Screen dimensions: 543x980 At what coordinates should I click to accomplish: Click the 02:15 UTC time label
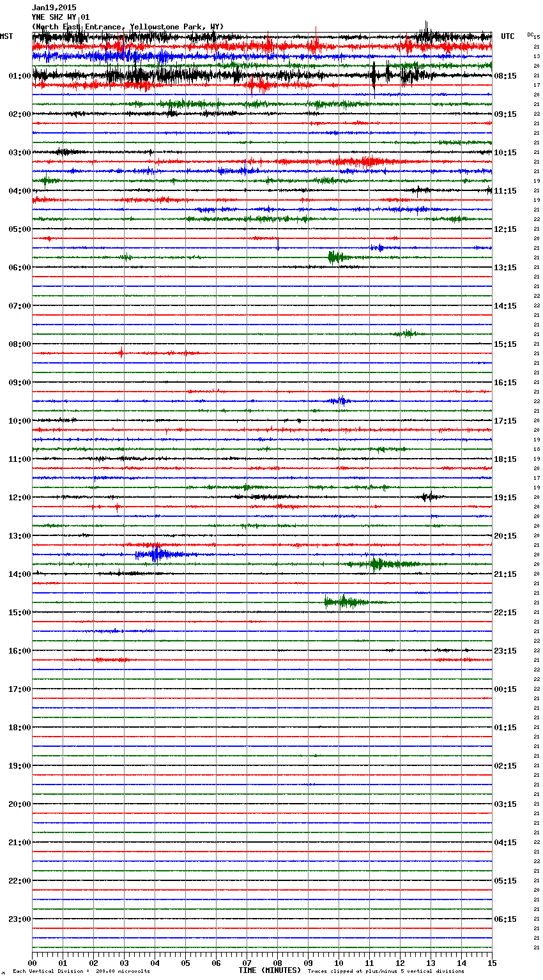click(505, 766)
